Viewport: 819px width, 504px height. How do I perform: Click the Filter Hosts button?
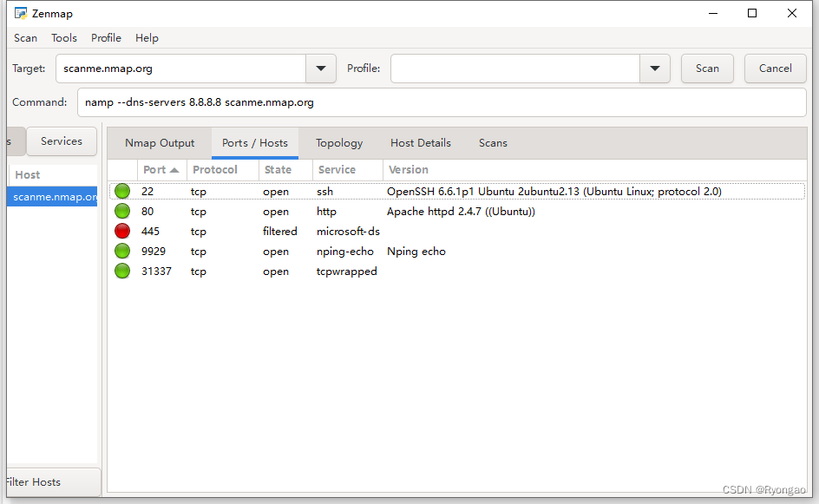pyautogui.click(x=53, y=482)
